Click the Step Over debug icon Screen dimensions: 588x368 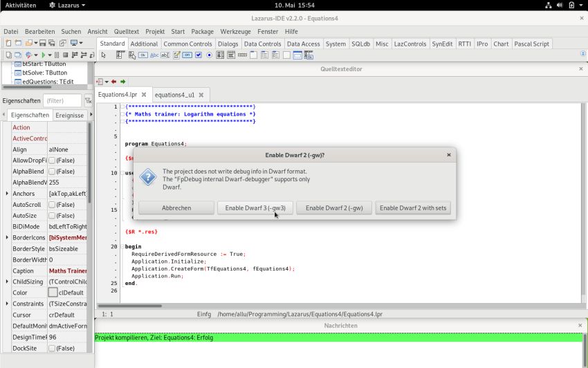tap(84, 55)
